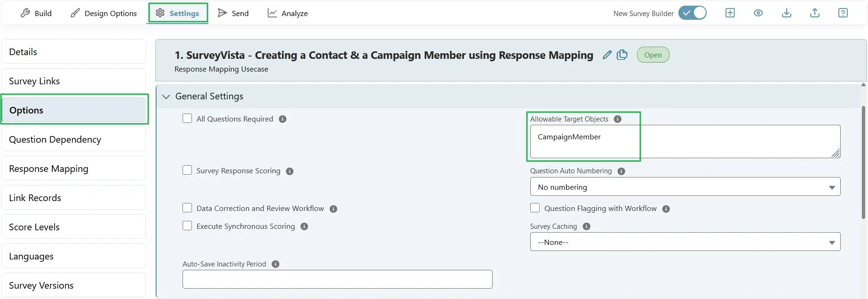
Task: Click the copy icon beside survey title
Action: tap(622, 55)
